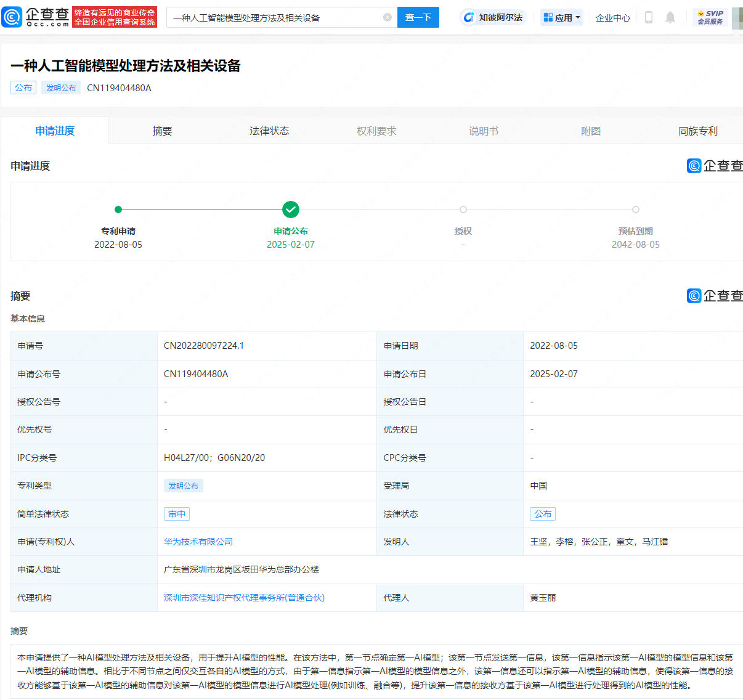Switch to the 摘要 tab
743x700 pixels.
coord(162,131)
